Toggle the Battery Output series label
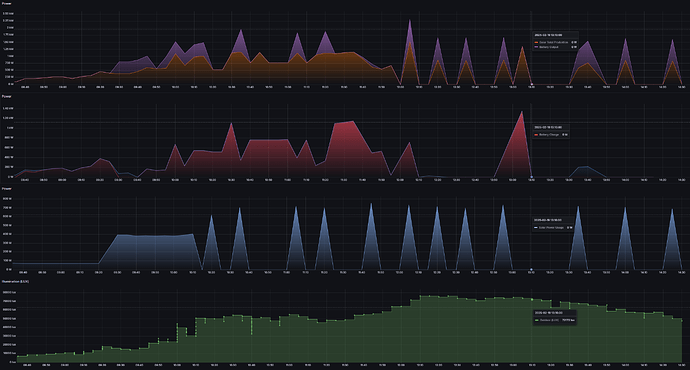This screenshot has width=690, height=370. click(x=549, y=47)
